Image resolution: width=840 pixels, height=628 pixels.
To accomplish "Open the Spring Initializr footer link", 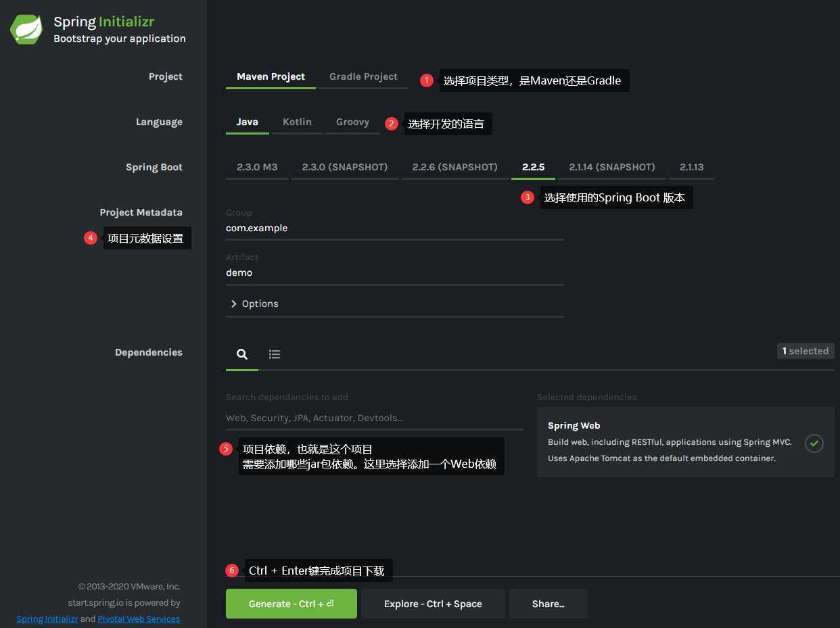I will (x=47, y=619).
